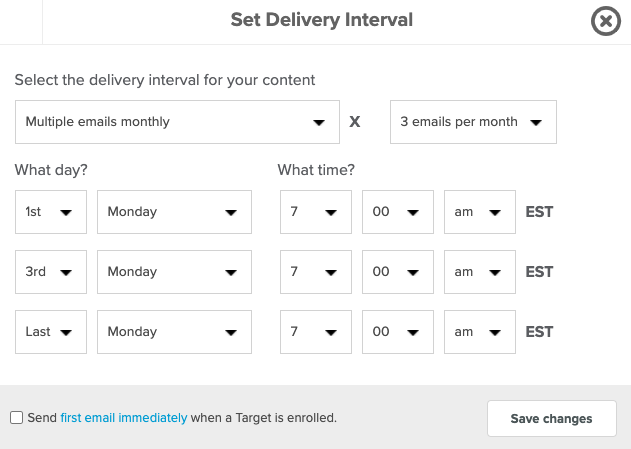This screenshot has height=449, width=631.
Task: Change minutes 00 in the second row
Action: (x=398, y=272)
